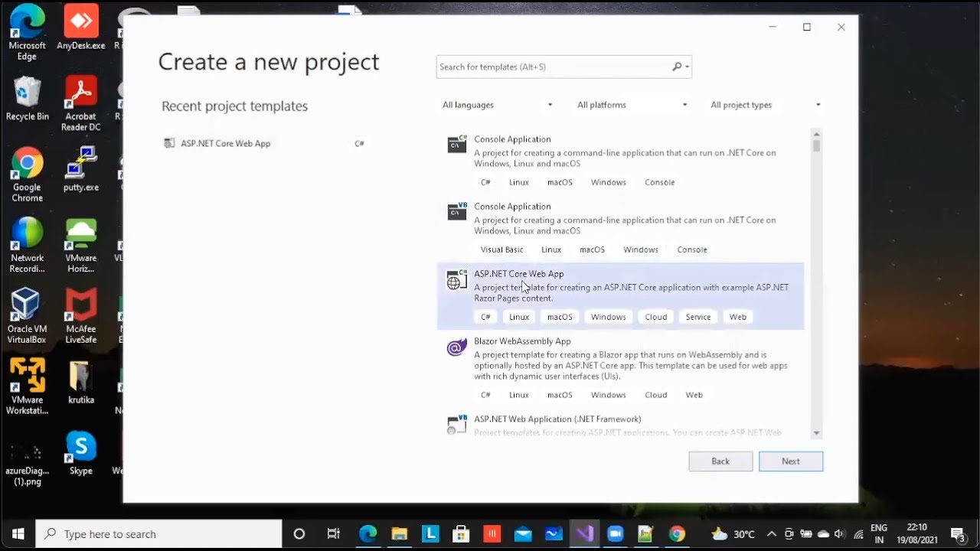Select recent ASP.NET Core Web App template
This screenshot has height=551, width=980.
(x=265, y=143)
